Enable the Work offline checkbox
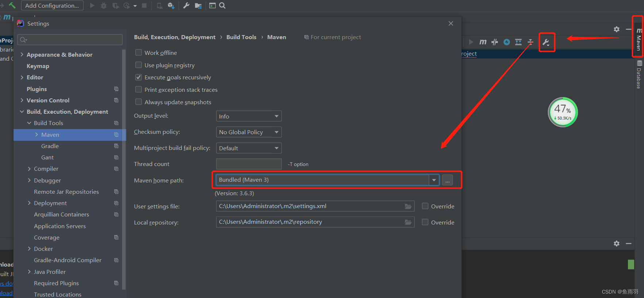This screenshot has height=298, width=644. pos(138,52)
